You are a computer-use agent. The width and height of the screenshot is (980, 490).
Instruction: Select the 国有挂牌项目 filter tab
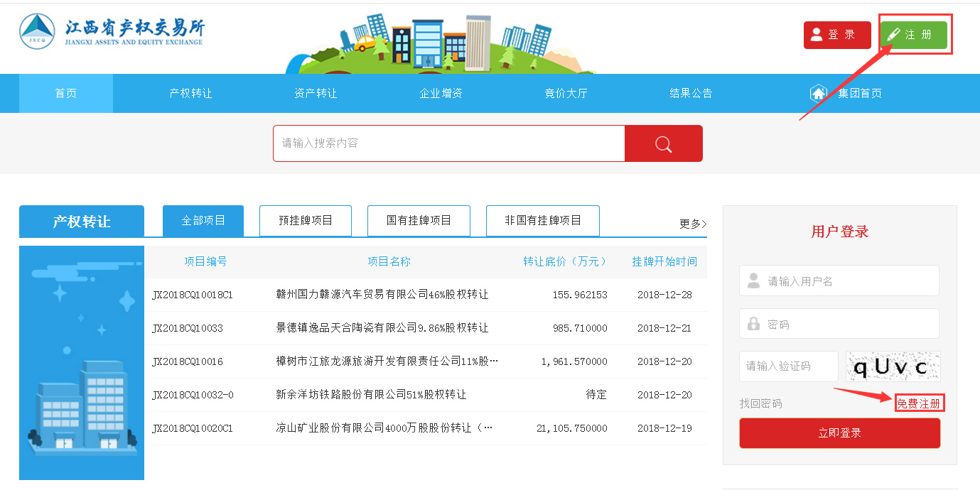[x=418, y=220]
